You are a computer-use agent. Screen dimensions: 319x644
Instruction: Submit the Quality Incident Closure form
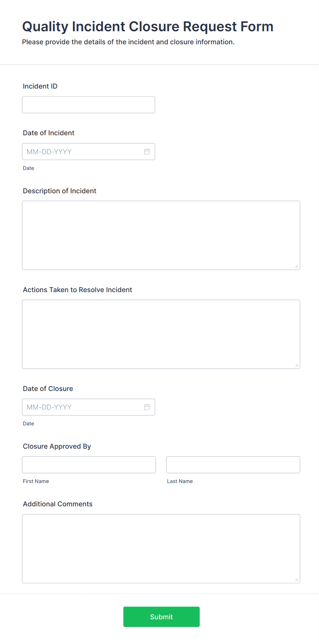161,617
